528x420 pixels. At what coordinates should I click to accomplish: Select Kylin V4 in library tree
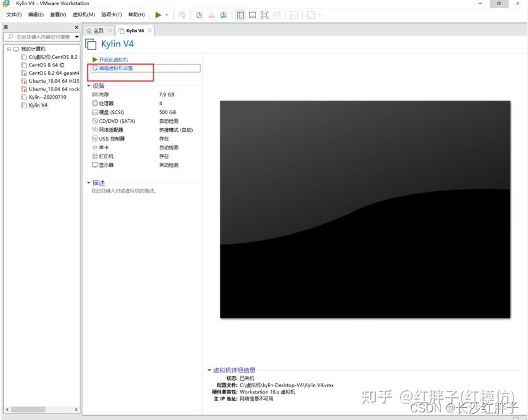tap(34, 105)
